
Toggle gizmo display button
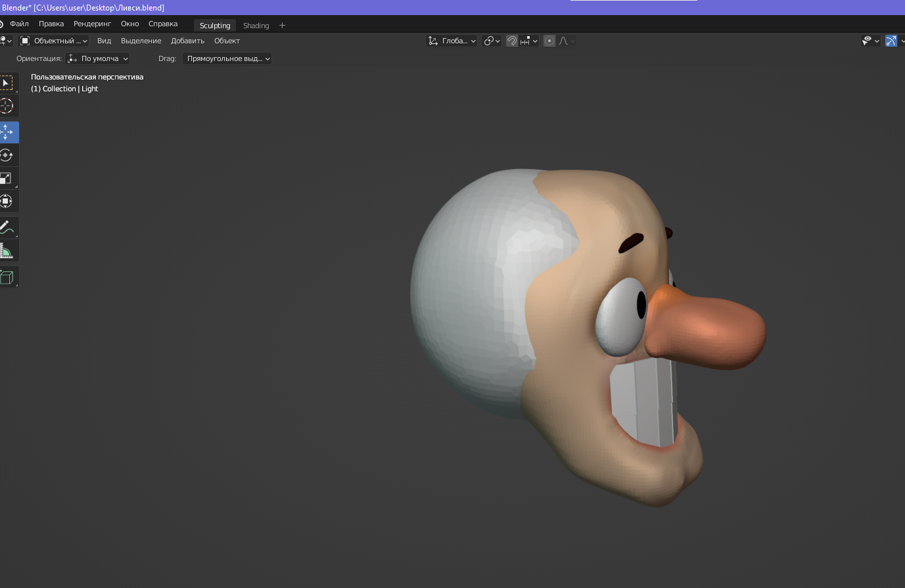tap(891, 41)
